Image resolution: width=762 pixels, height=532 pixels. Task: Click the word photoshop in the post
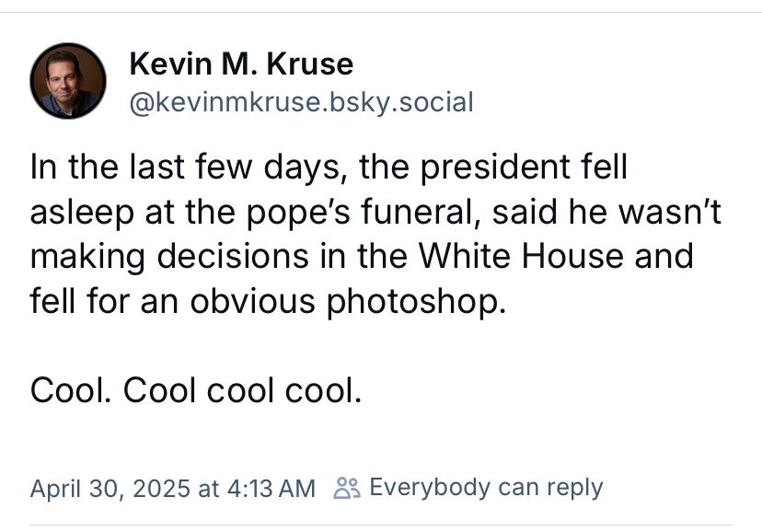click(417, 301)
